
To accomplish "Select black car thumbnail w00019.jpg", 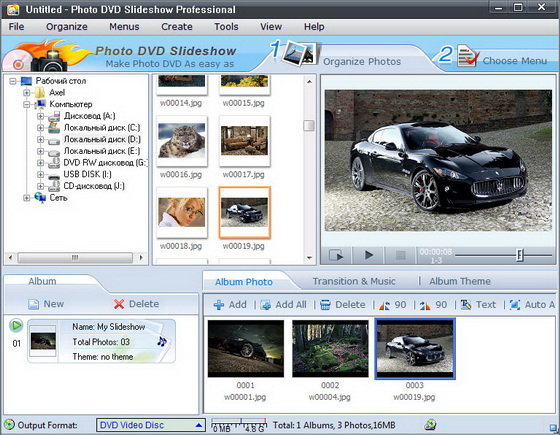I will tap(244, 212).
